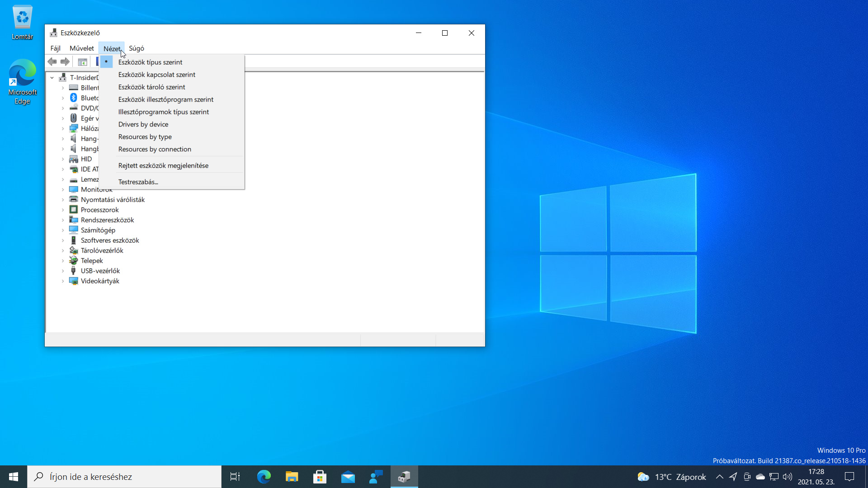Click the Forward arrow toolbar icon
The image size is (868, 488).
click(x=65, y=61)
